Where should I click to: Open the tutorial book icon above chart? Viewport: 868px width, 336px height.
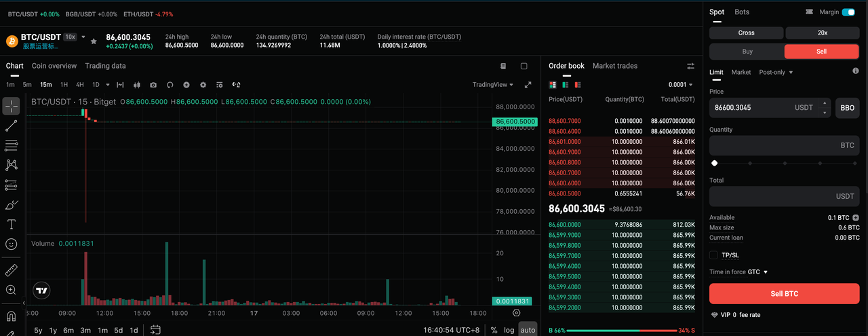503,66
